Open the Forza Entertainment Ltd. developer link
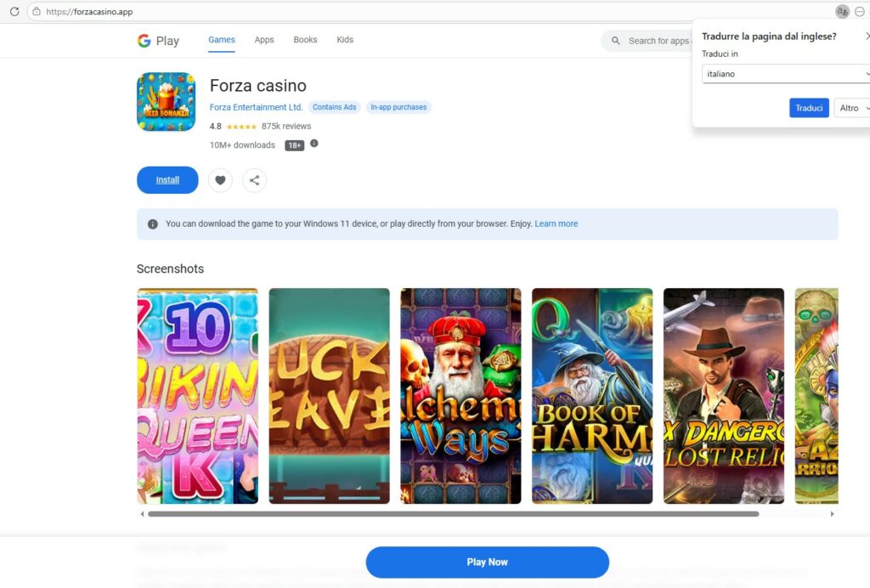The image size is (870, 588). (x=256, y=107)
